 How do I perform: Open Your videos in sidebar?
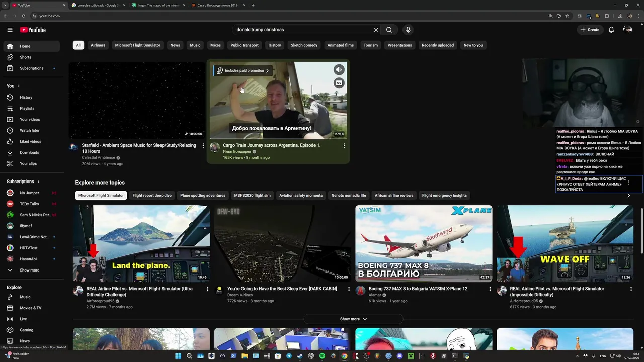click(x=31, y=120)
